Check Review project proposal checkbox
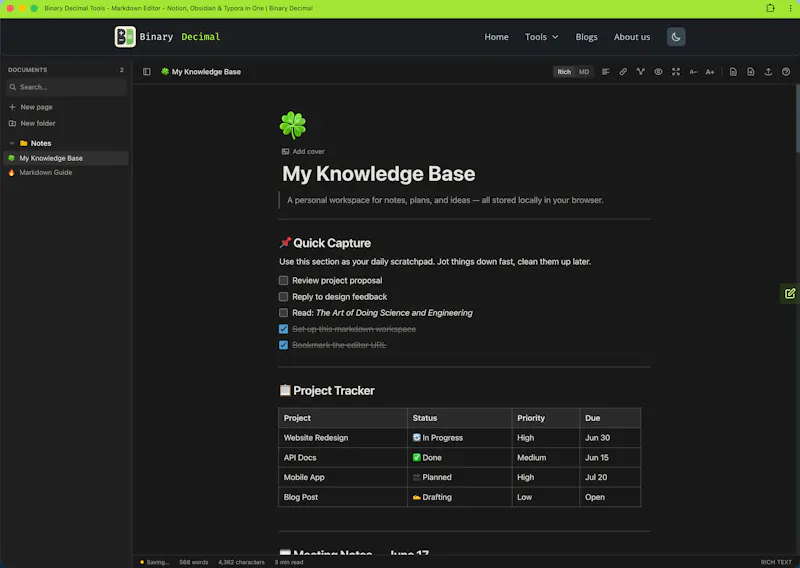This screenshot has width=800, height=568. pos(283,280)
